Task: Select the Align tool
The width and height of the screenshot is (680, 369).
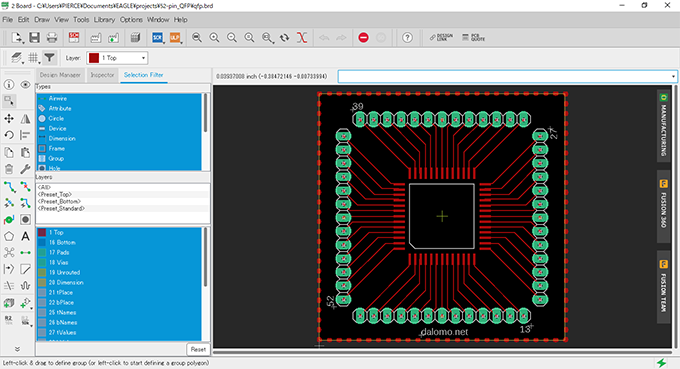Action: pos(26,135)
